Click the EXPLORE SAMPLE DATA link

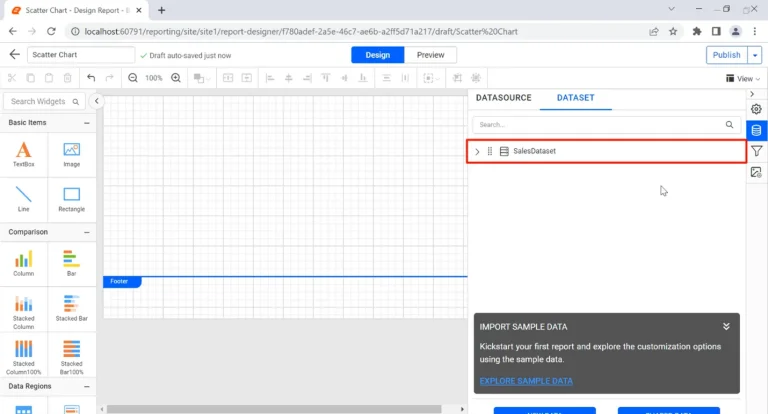pyautogui.click(x=526, y=381)
